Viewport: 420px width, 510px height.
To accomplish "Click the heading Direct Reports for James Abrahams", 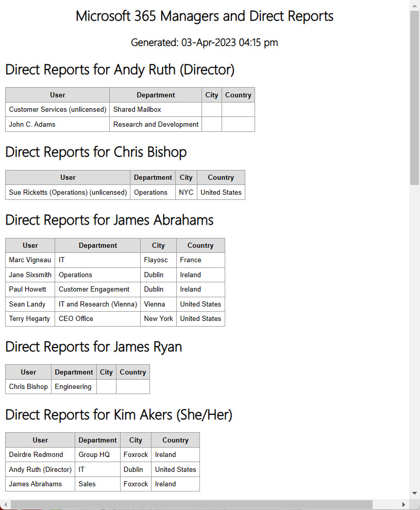I will (x=109, y=220).
